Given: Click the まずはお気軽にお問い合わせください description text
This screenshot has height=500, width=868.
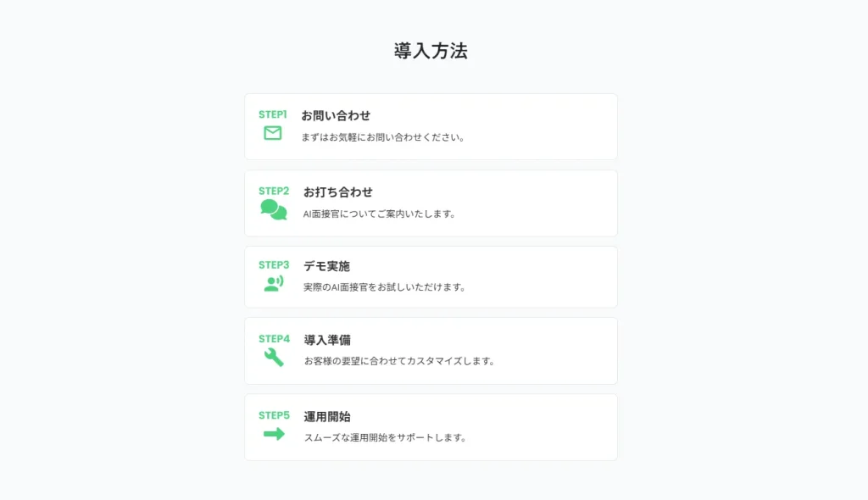Looking at the screenshot, I should point(383,137).
